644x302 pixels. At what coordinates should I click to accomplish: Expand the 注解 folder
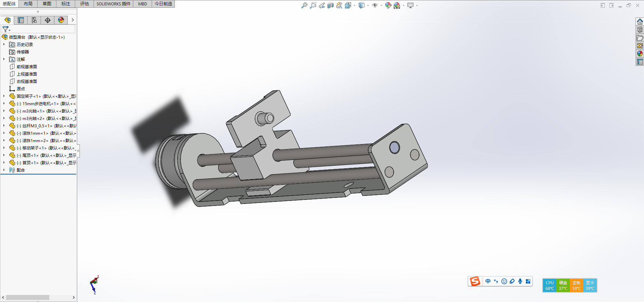coord(4,59)
